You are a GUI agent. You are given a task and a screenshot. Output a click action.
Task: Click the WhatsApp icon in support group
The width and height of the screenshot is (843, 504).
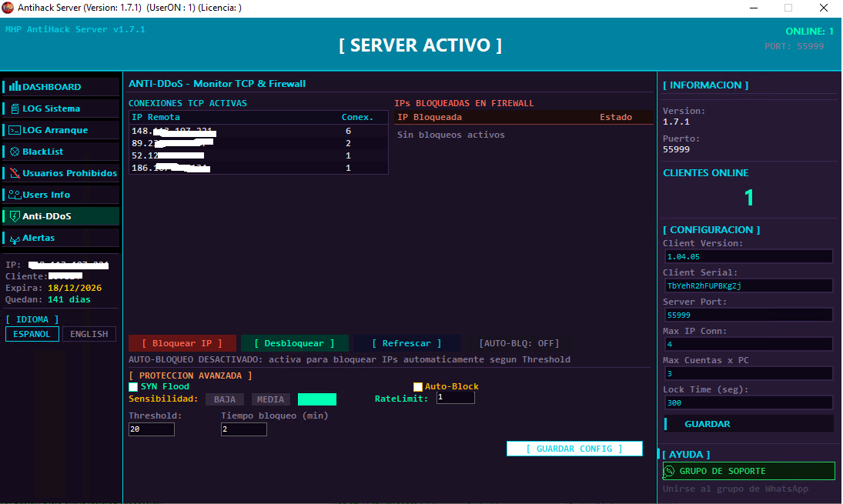click(668, 471)
